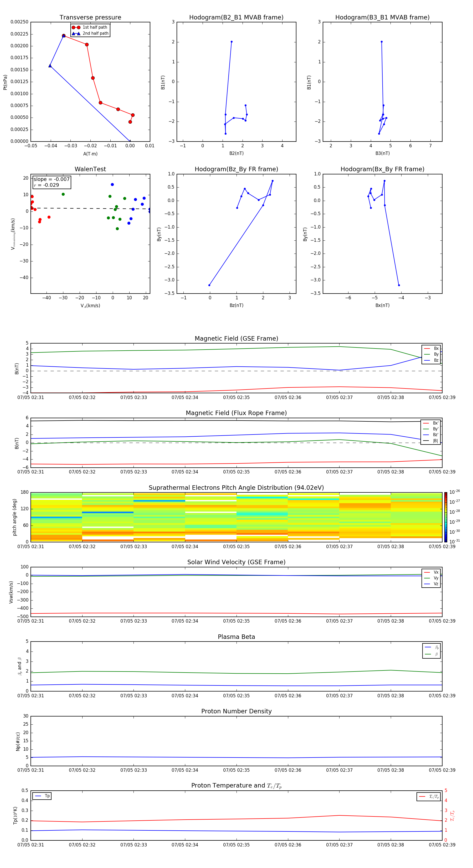This screenshot has height=868, width=473.
Task: Click '07/05 02:31' tick under GSE magnetic field
Action: click(31, 398)
